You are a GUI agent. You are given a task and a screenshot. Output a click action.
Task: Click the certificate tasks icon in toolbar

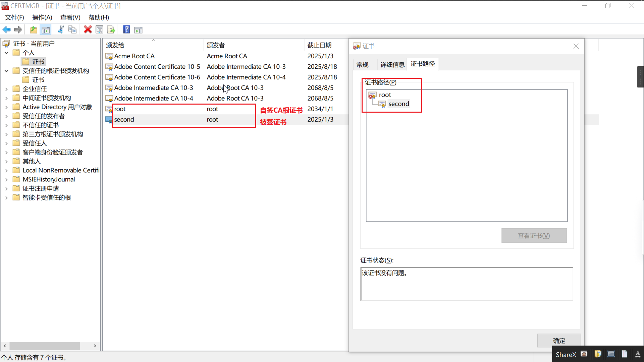(139, 29)
